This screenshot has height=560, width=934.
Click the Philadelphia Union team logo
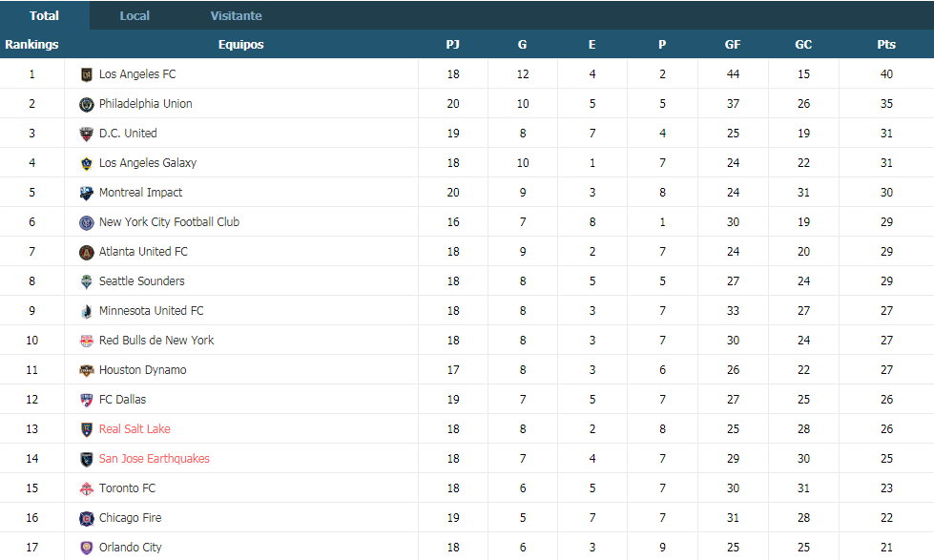click(87, 104)
